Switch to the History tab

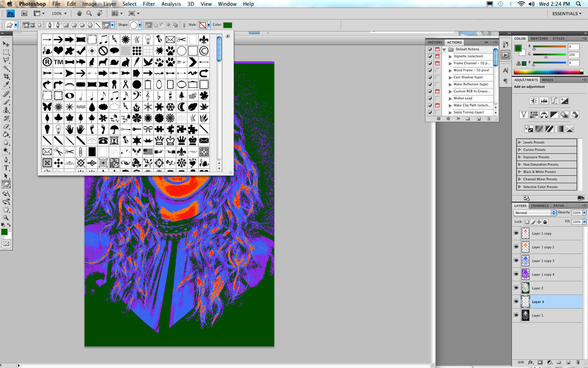coord(435,42)
